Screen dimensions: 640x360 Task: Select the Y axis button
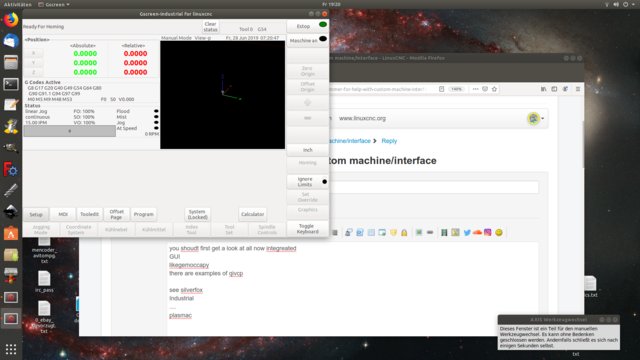[33, 62]
